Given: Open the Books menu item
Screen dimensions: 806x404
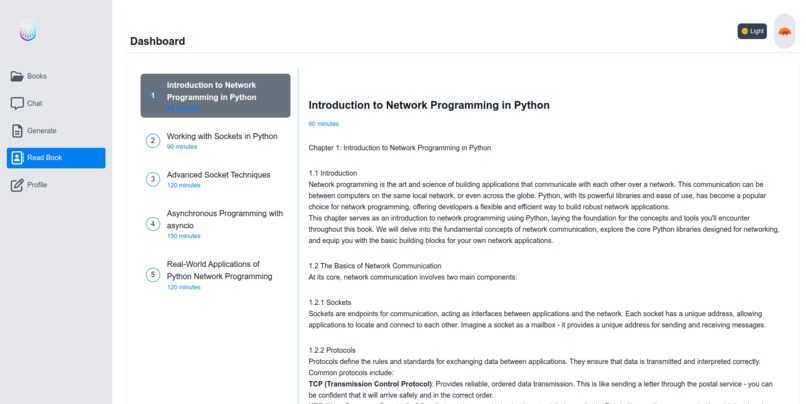Looking at the screenshot, I should pos(56,76).
